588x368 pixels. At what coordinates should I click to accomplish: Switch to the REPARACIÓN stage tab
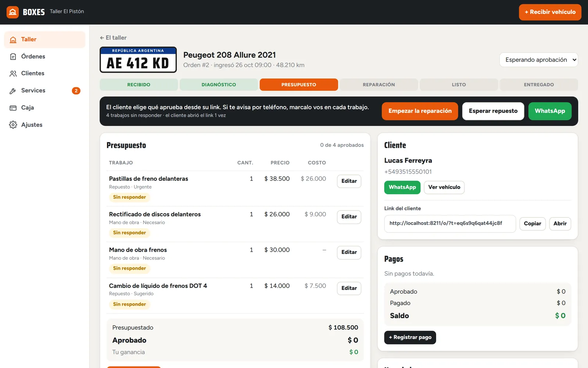[379, 85]
